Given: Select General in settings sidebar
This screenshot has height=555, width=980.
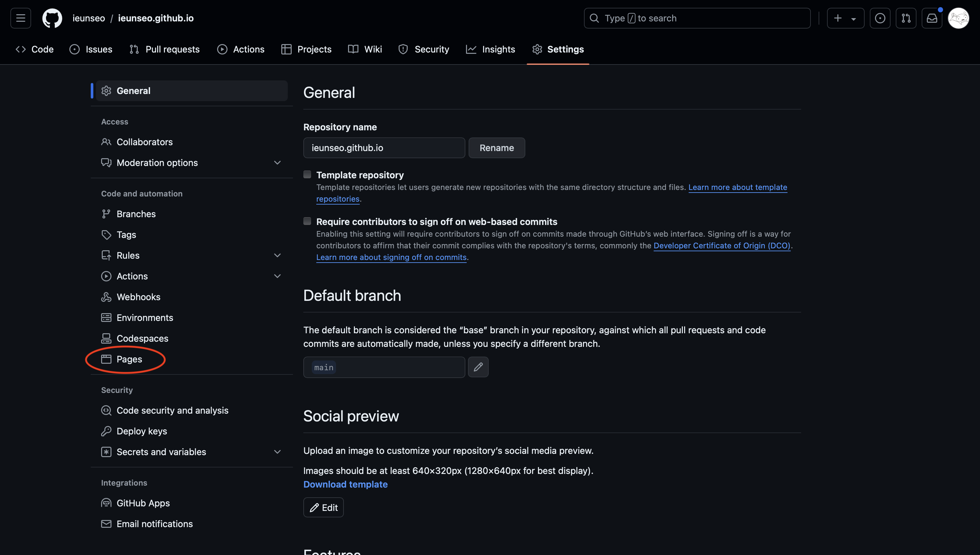Looking at the screenshot, I should [x=192, y=91].
